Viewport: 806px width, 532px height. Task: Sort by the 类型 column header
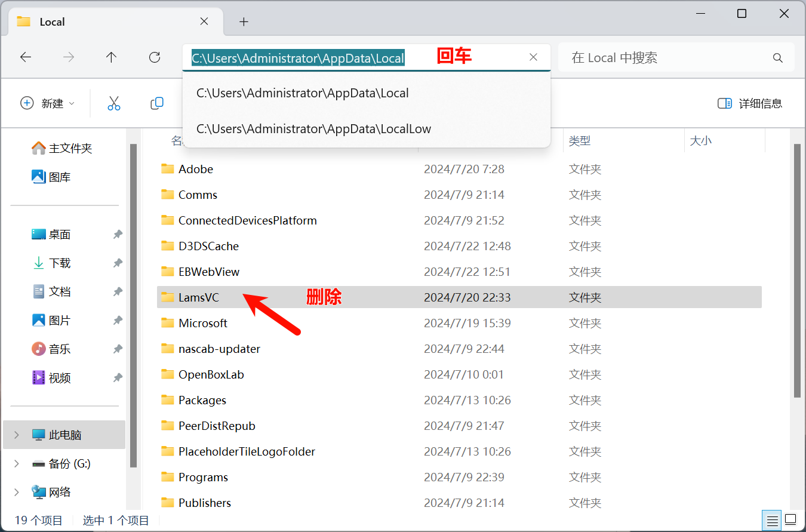pyautogui.click(x=580, y=141)
